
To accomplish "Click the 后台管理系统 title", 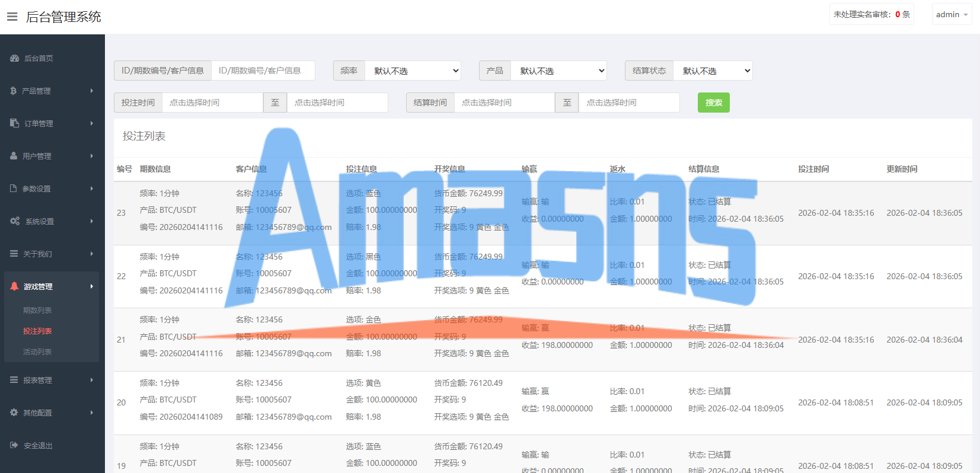I will (63, 17).
